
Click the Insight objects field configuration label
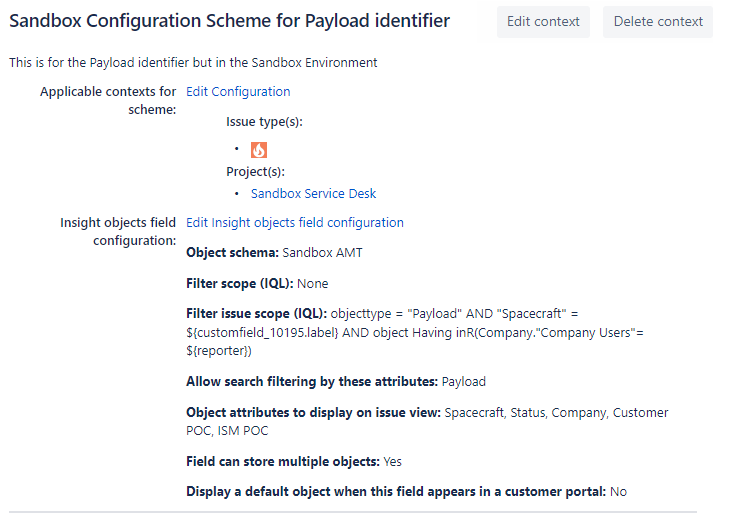pos(118,231)
